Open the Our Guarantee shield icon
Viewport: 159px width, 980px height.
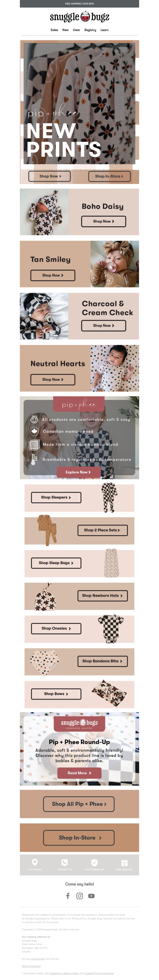[x=94, y=862]
